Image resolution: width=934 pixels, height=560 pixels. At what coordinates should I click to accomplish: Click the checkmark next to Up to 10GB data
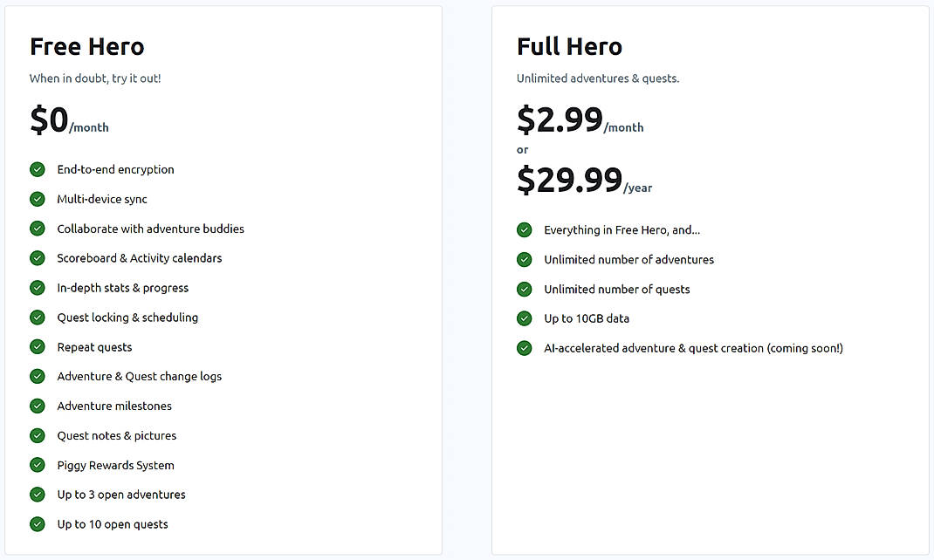point(524,318)
